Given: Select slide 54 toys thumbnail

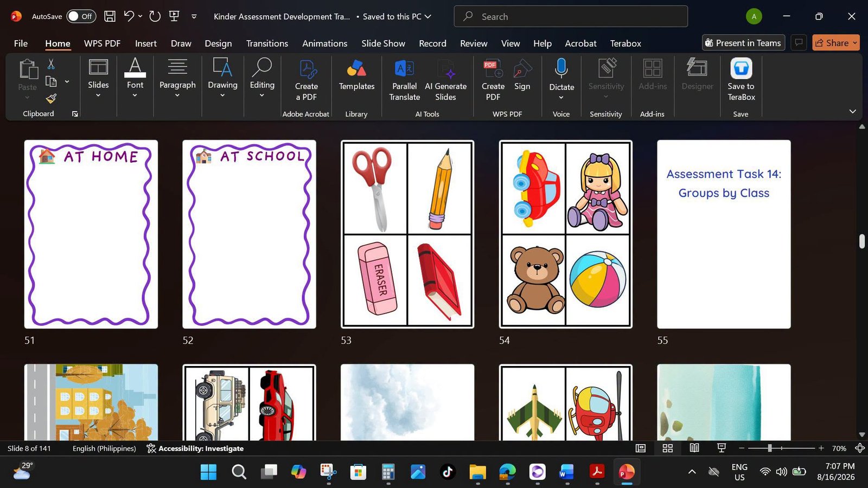Looking at the screenshot, I should (566, 234).
